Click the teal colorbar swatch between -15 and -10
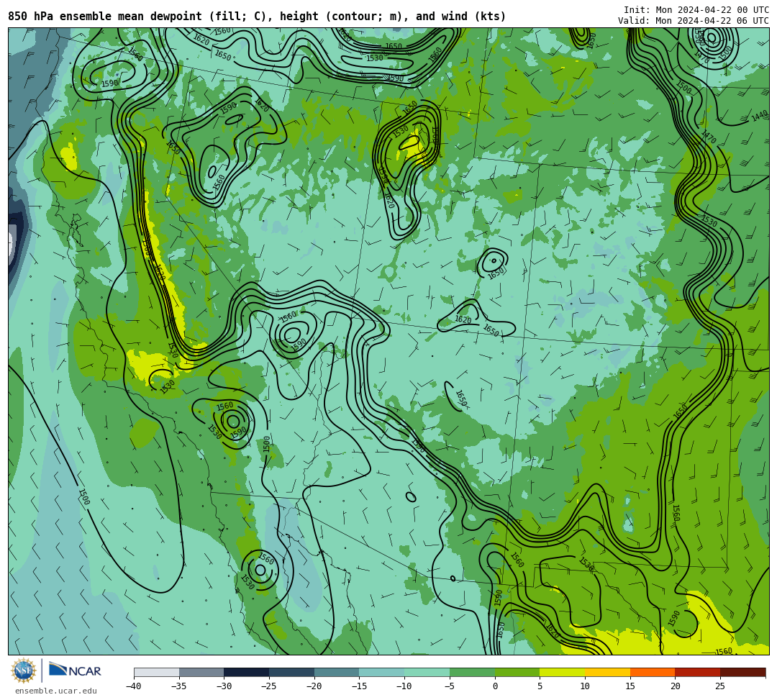Screen dimensions: 777x700 point(381,672)
